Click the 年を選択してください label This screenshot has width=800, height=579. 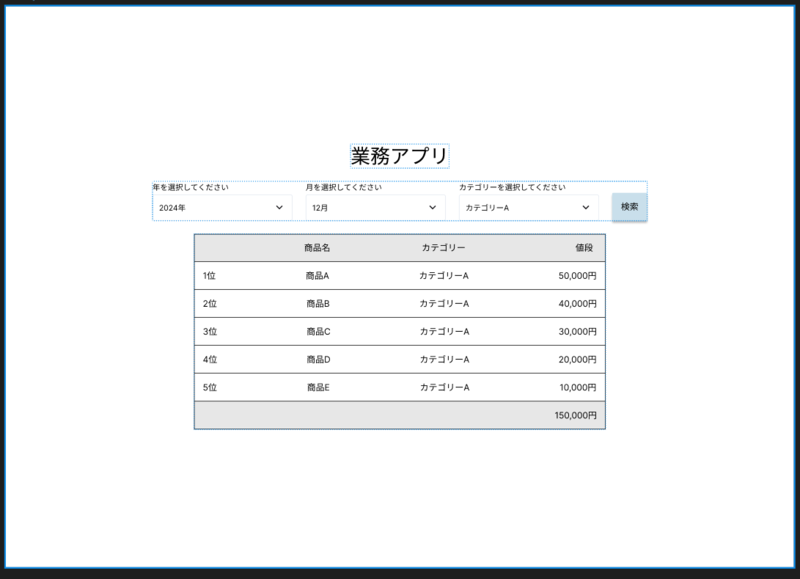point(191,187)
